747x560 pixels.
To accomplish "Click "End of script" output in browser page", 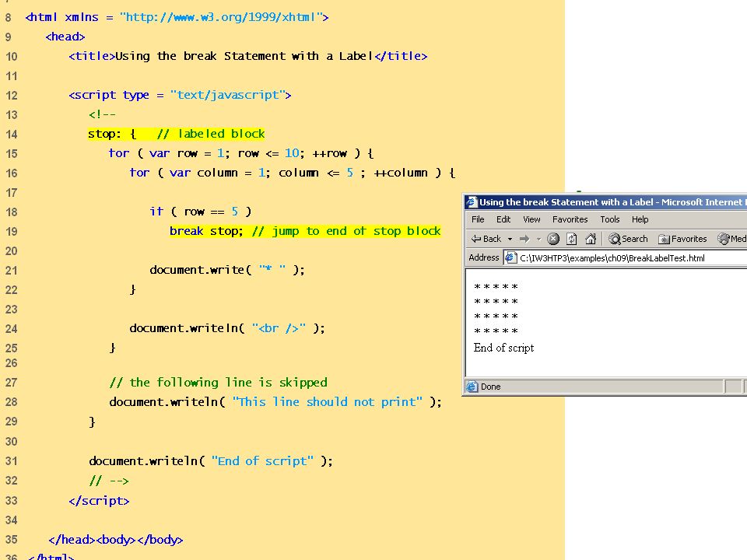I will 503,348.
